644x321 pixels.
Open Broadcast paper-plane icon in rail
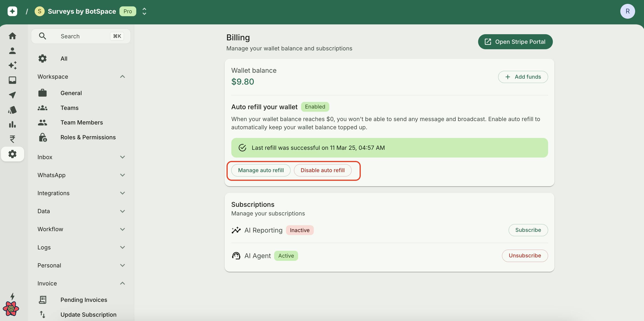pyautogui.click(x=12, y=95)
